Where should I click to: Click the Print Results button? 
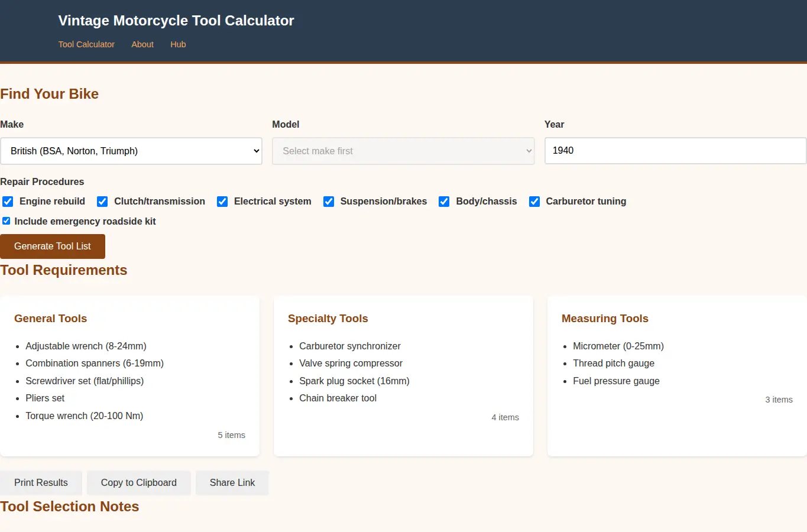[41, 483]
